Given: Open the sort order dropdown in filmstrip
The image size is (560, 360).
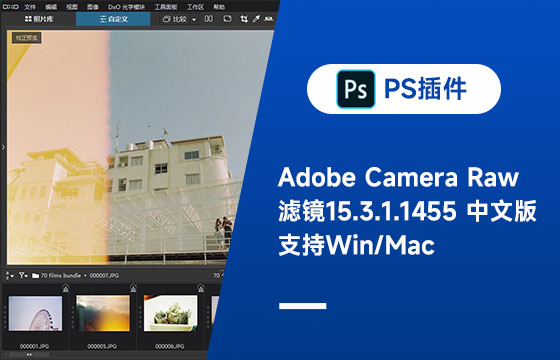Looking at the screenshot, I should (10, 275).
